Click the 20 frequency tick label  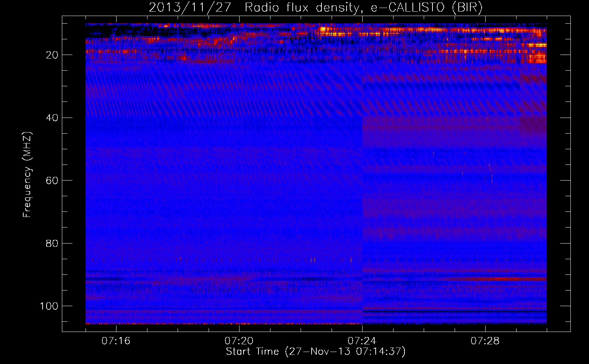(52, 55)
